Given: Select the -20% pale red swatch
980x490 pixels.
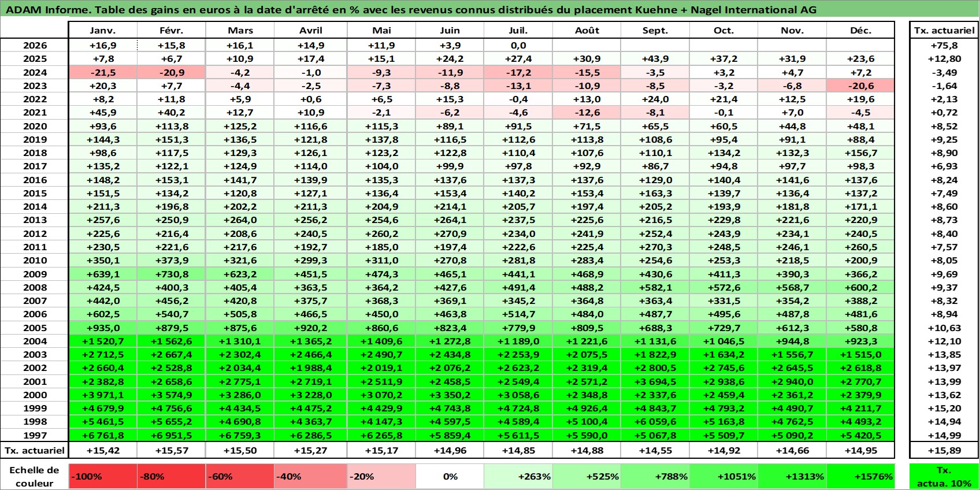Looking at the screenshot, I should coord(381,477).
